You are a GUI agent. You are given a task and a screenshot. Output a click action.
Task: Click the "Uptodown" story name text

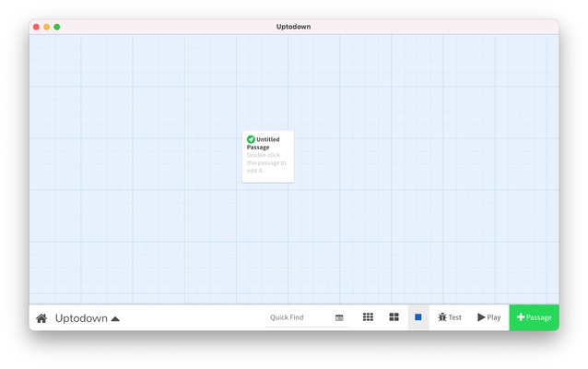81,318
